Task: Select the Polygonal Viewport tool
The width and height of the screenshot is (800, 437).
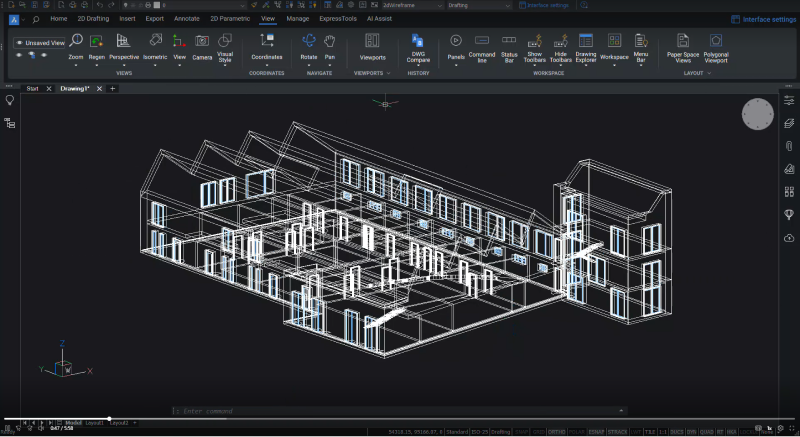Action: click(716, 40)
